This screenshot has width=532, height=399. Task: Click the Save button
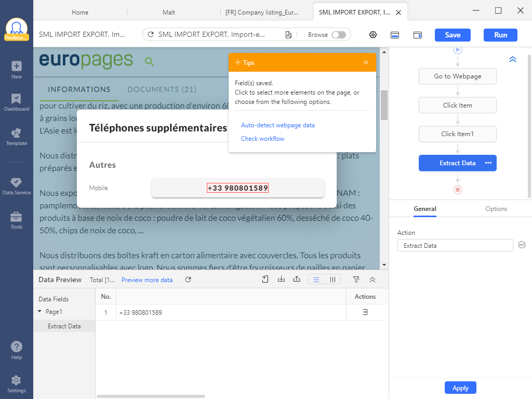click(453, 35)
